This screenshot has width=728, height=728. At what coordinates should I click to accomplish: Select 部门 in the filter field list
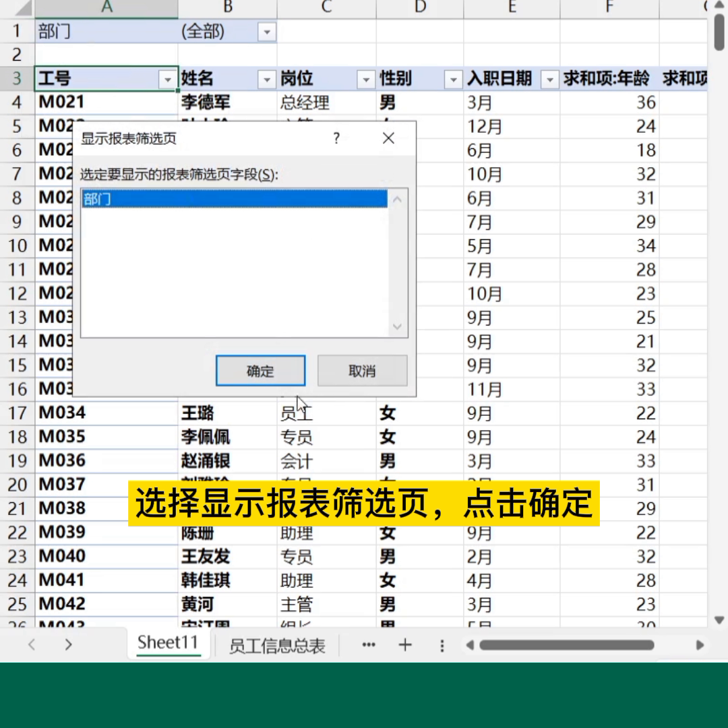coord(235,199)
